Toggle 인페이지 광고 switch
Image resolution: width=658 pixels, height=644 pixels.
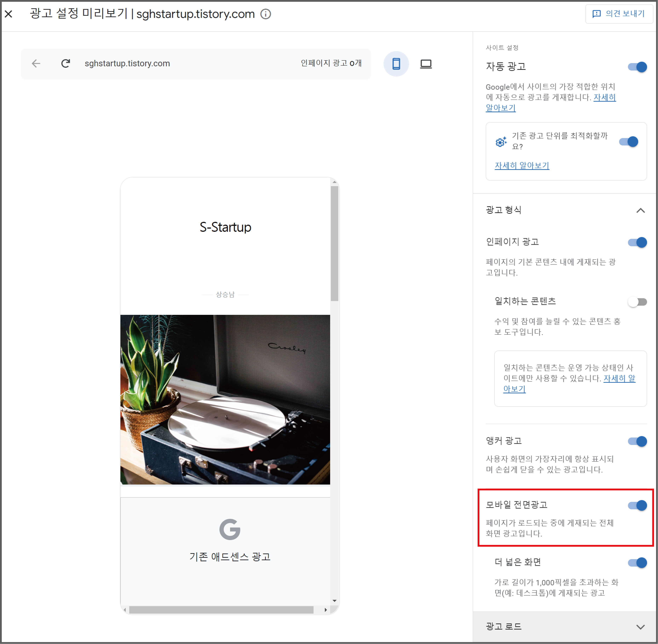[x=637, y=243]
